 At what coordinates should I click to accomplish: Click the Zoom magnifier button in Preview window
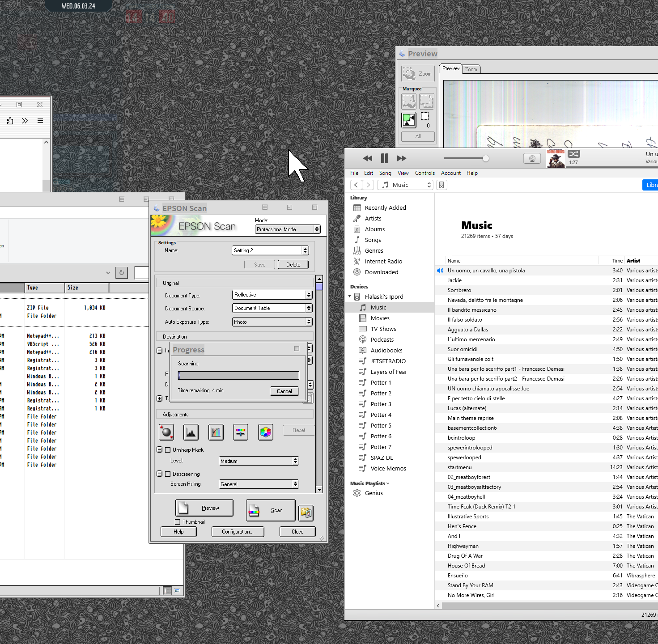418,74
